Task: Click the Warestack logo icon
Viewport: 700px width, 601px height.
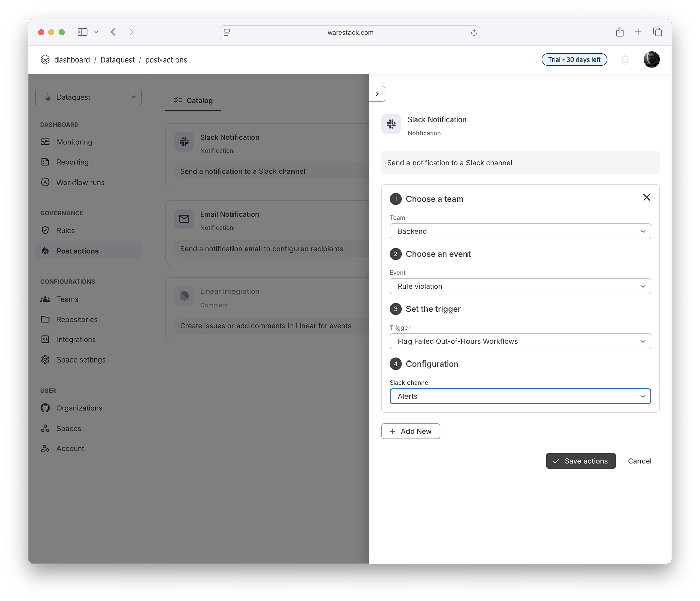Action: coord(45,59)
